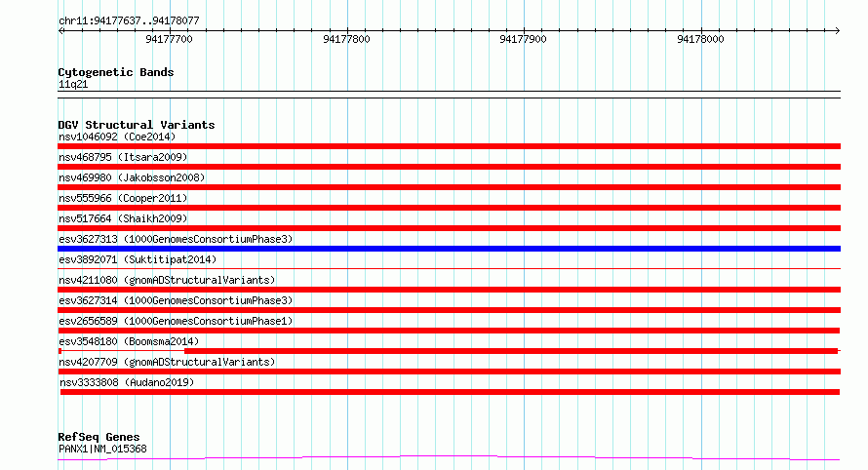The image size is (868, 470).
Task: Click the blue bar for esv3627313
Action: tap(449, 249)
